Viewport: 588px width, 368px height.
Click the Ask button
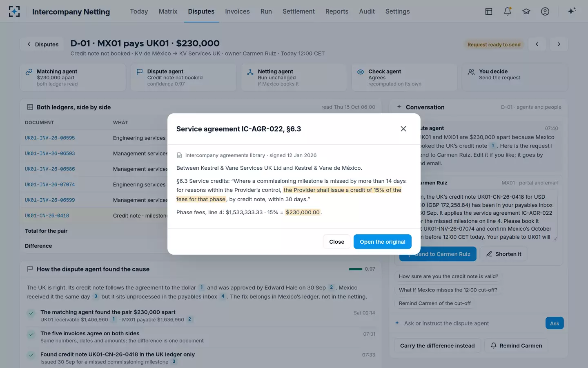tap(555, 323)
